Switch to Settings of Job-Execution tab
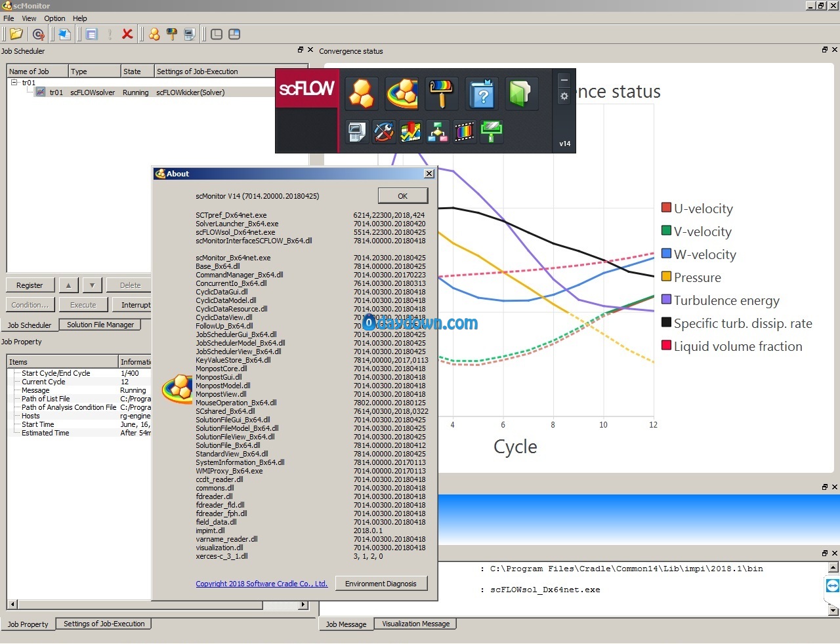 click(104, 624)
